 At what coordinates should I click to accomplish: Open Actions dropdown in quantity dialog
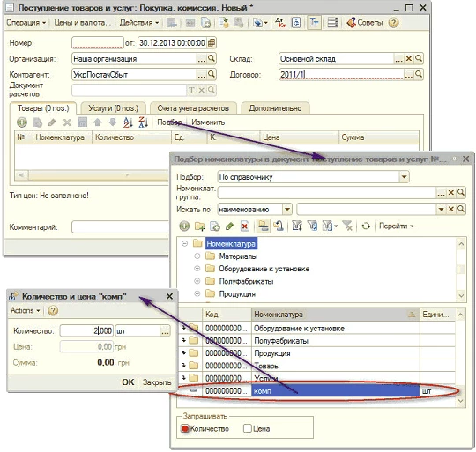[26, 311]
